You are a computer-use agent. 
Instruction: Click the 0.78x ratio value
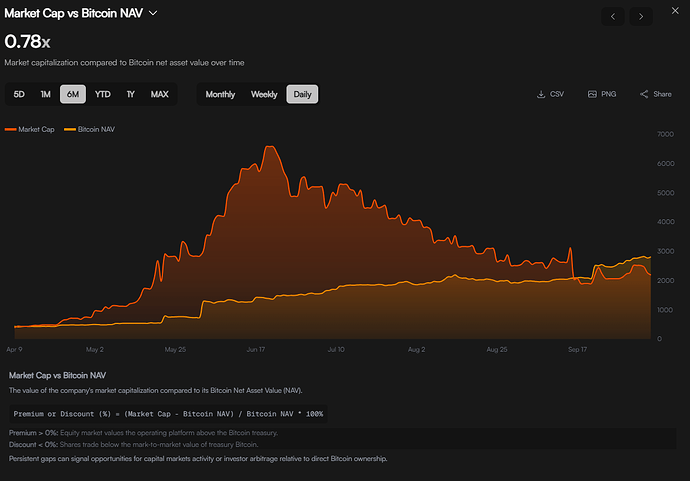pos(27,42)
